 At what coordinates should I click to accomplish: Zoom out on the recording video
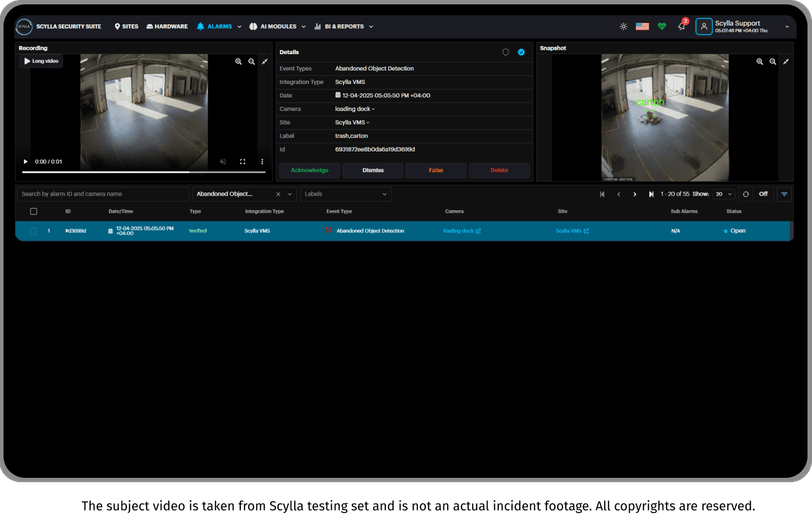251,61
